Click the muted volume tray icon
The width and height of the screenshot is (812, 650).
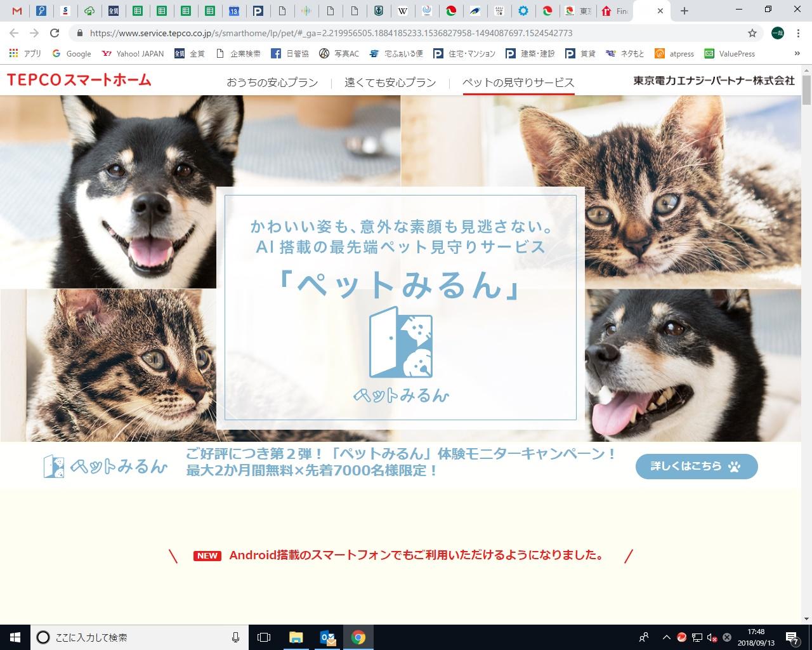[x=712, y=637]
